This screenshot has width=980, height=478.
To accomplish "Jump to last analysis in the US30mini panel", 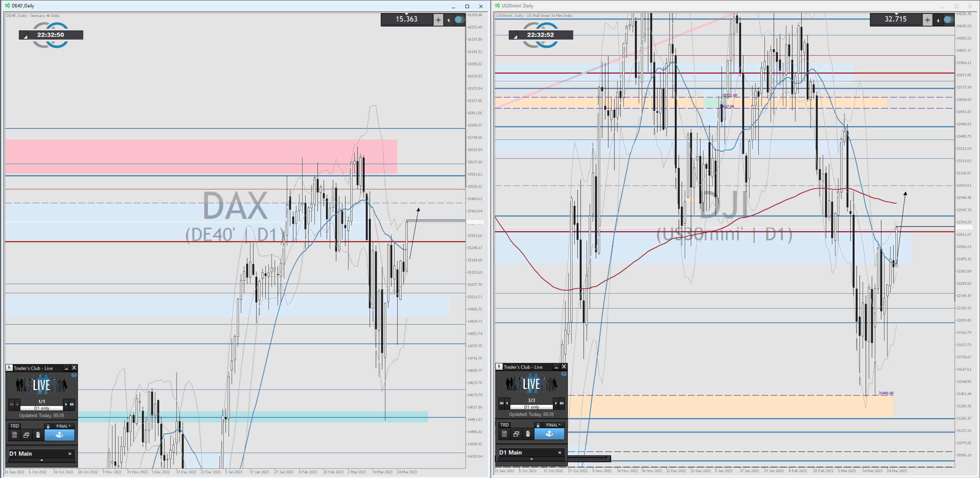I will point(562,403).
